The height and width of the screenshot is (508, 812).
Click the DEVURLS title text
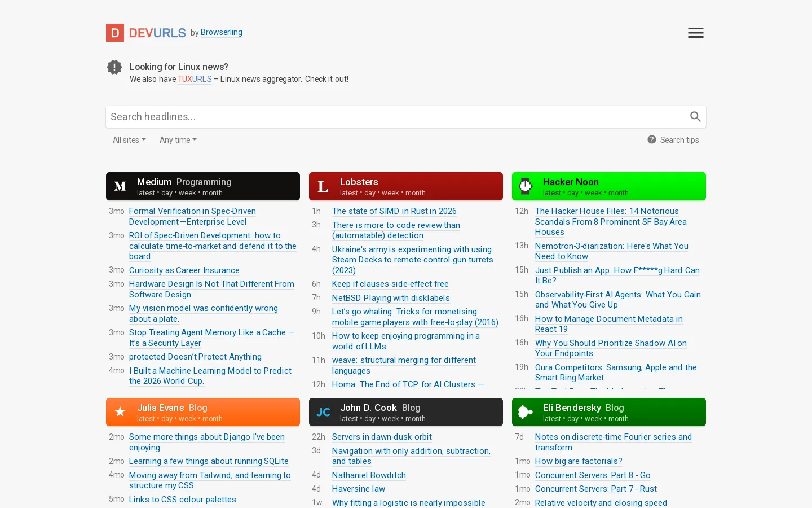tap(157, 33)
